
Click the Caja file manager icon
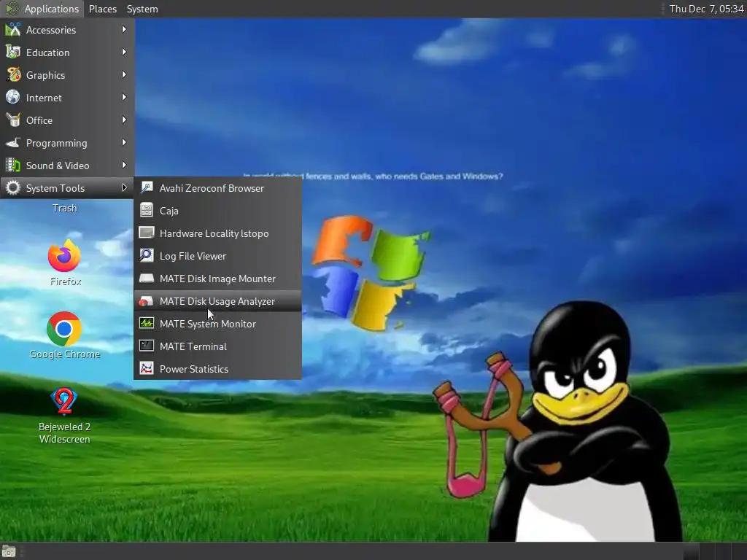coord(146,210)
